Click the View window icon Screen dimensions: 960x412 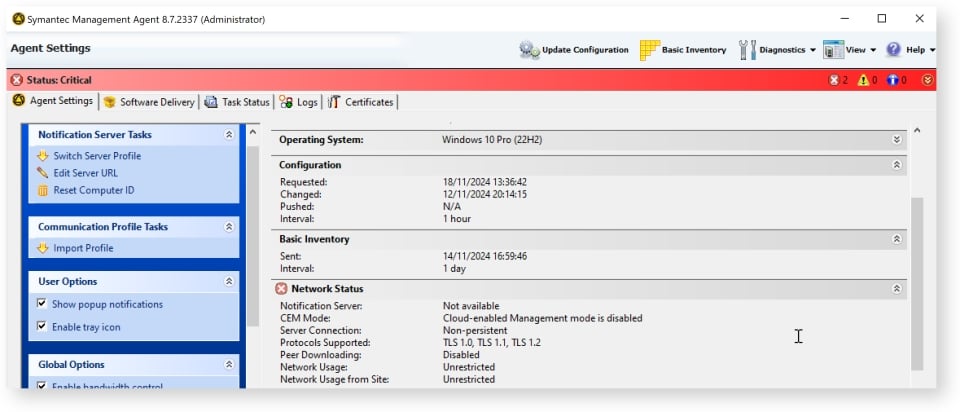833,50
